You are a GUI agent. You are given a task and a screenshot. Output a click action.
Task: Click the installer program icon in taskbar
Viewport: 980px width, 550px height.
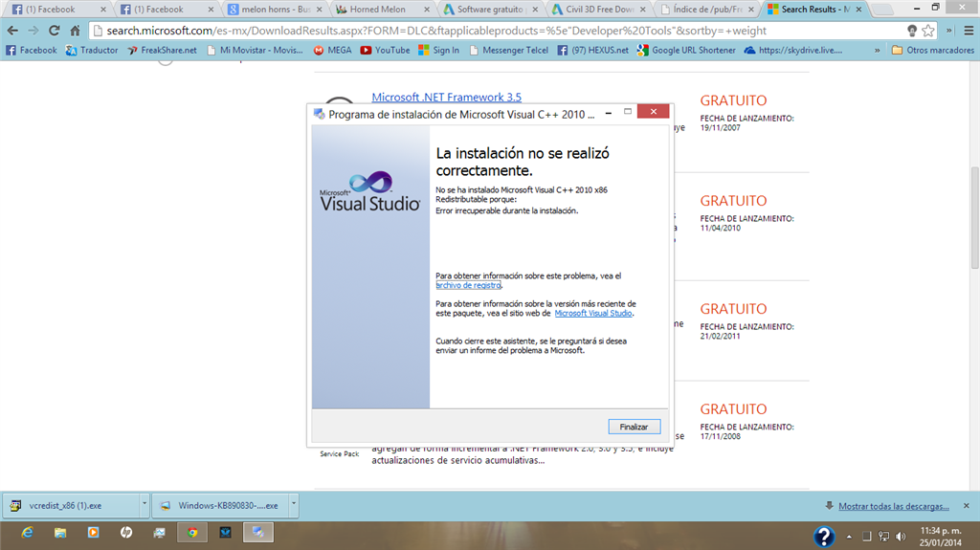258,533
